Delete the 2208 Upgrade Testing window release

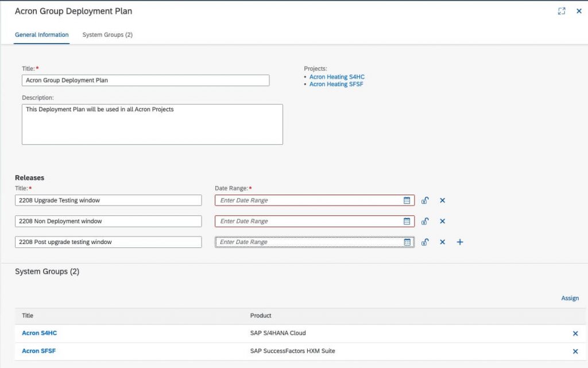pos(443,200)
